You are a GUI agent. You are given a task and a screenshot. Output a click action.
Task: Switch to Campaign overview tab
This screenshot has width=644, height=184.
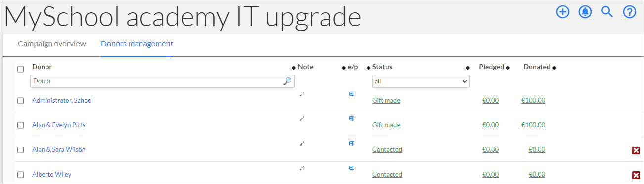tap(52, 44)
